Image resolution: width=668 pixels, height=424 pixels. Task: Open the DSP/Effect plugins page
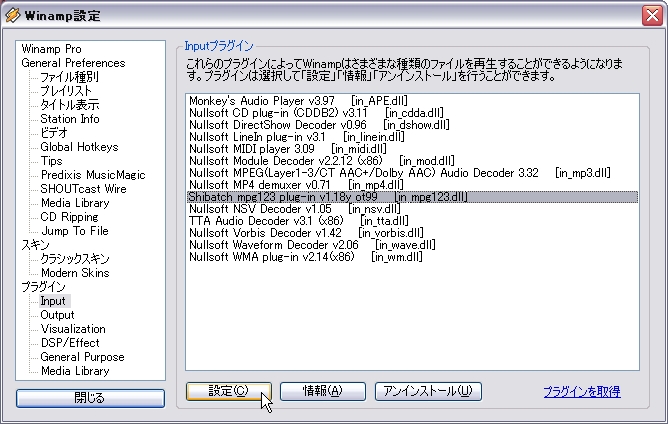pyautogui.click(x=70, y=343)
